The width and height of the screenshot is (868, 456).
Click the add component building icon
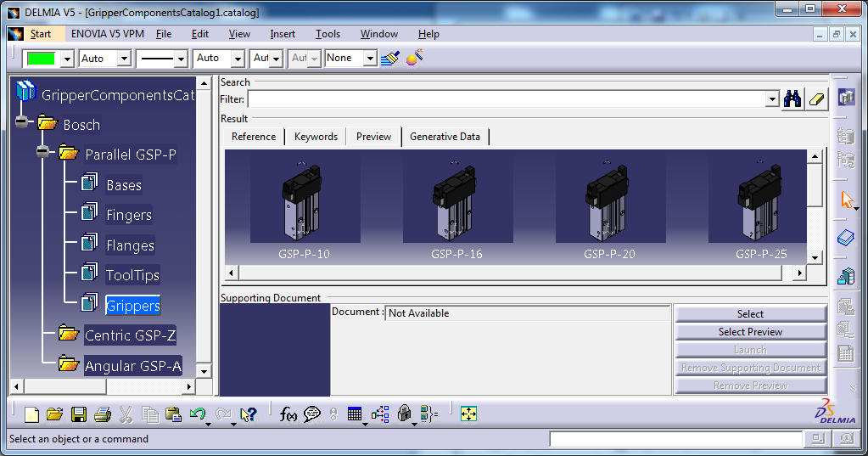[846, 275]
